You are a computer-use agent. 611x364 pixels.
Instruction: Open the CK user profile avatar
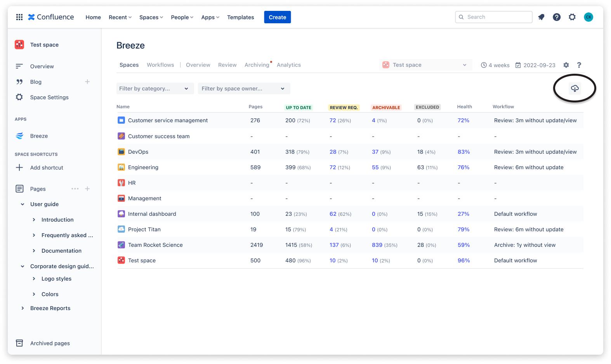point(588,17)
